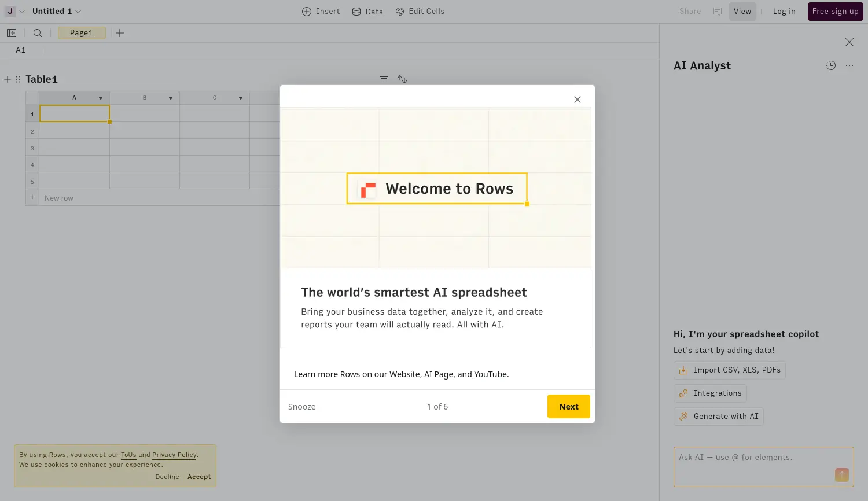Follow the YouTube link in dialog

[x=490, y=374]
